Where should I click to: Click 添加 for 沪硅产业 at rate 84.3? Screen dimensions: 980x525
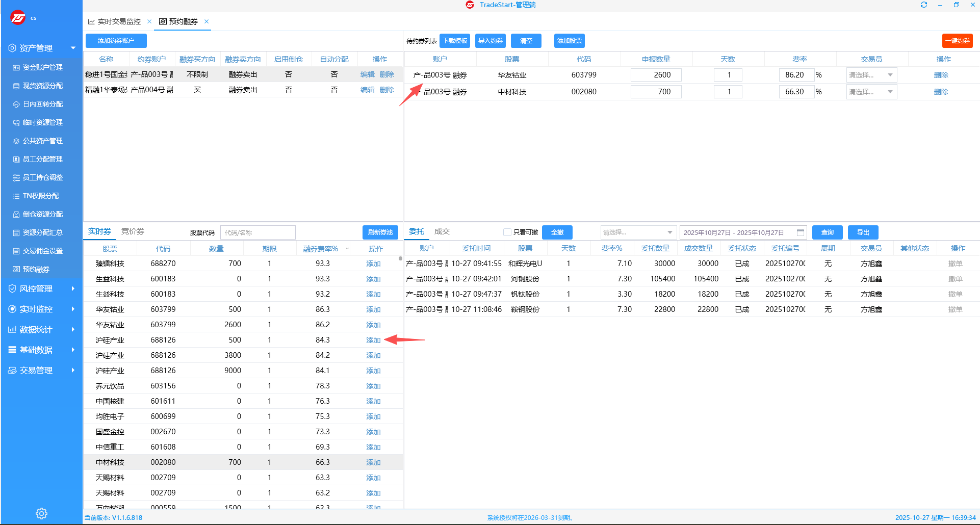[373, 340]
